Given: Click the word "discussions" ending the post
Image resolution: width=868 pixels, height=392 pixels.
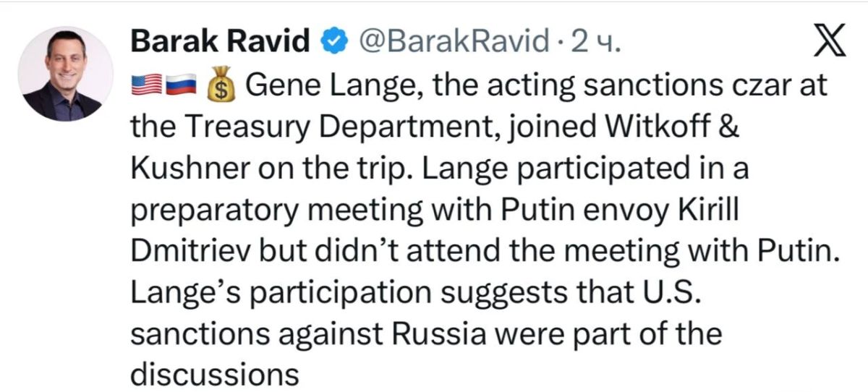Looking at the screenshot, I should point(215,375).
